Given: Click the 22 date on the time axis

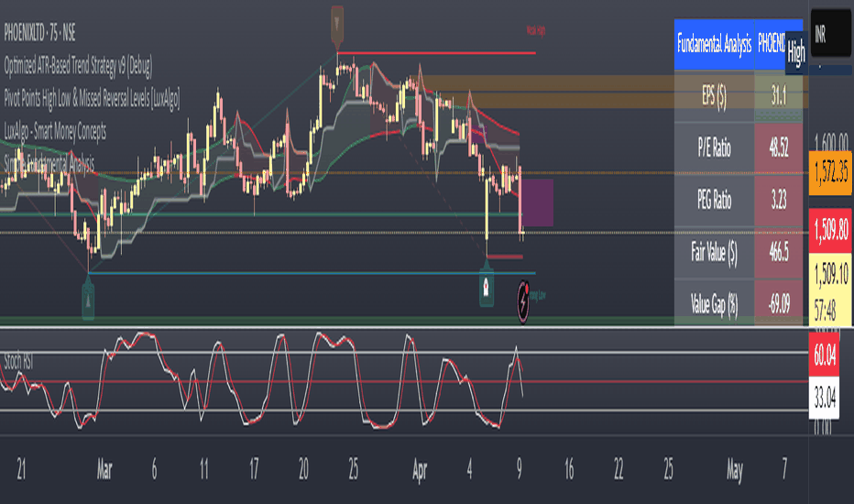Looking at the screenshot, I should point(619,469).
